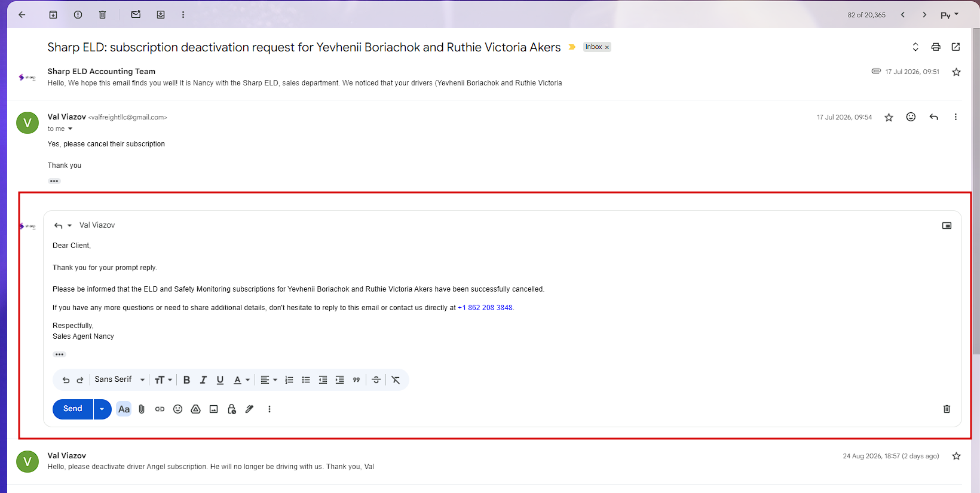The height and width of the screenshot is (493, 980).
Task: Insert an emoji into the reply
Action: [x=177, y=409]
